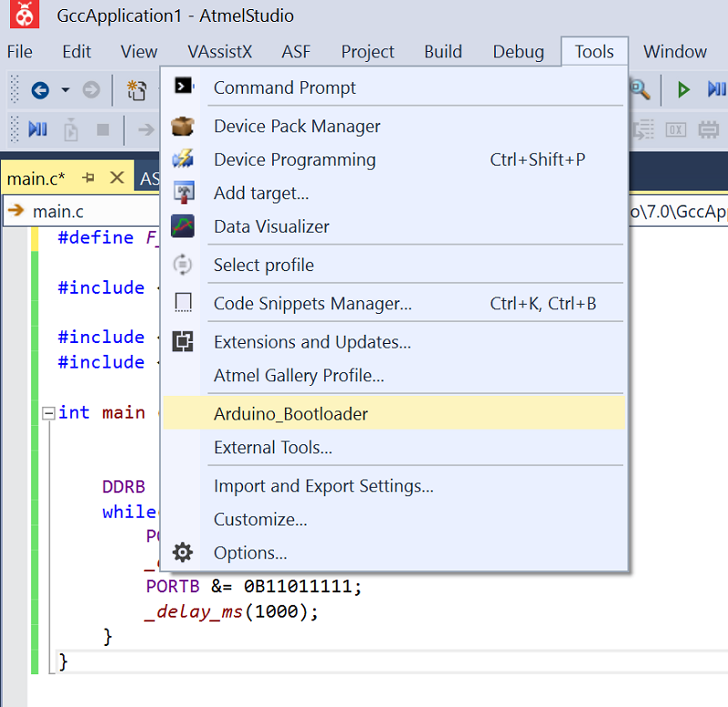Screen dimensions: 728x707
Task: Select Add target... entry
Action: [x=394, y=193]
